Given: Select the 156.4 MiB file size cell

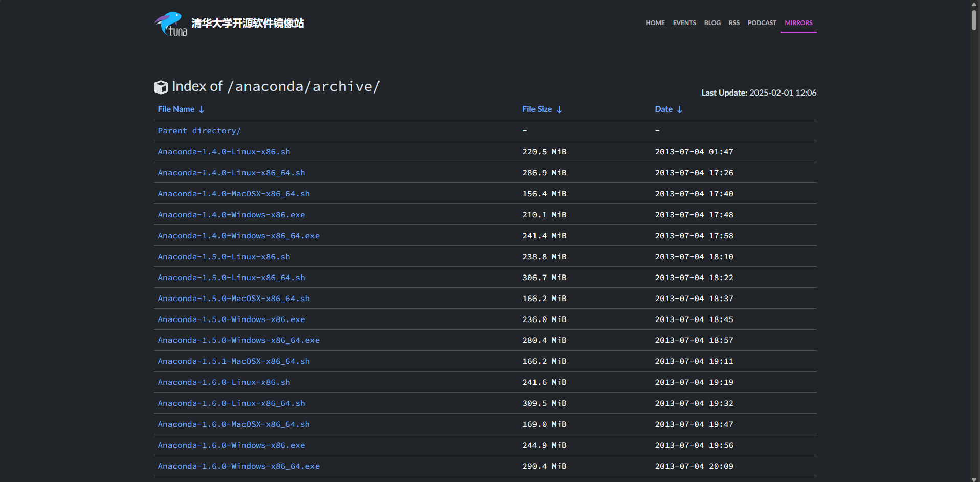Looking at the screenshot, I should pos(544,194).
